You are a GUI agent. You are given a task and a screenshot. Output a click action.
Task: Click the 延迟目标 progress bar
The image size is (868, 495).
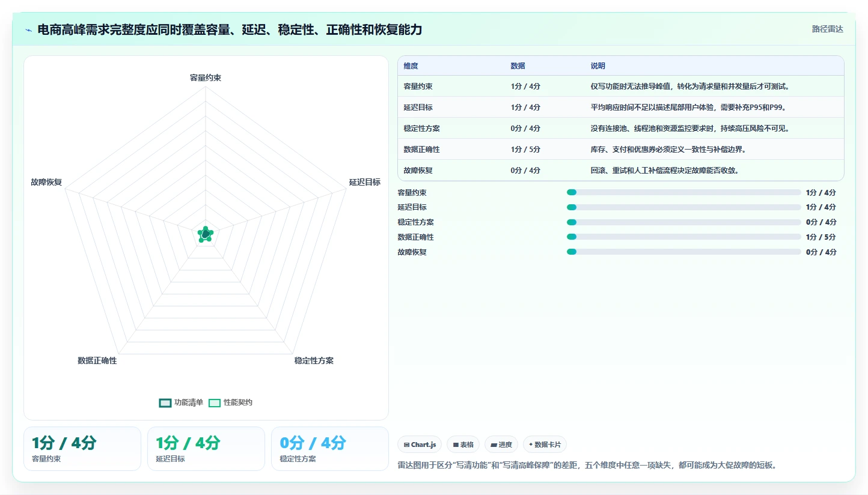coord(683,207)
